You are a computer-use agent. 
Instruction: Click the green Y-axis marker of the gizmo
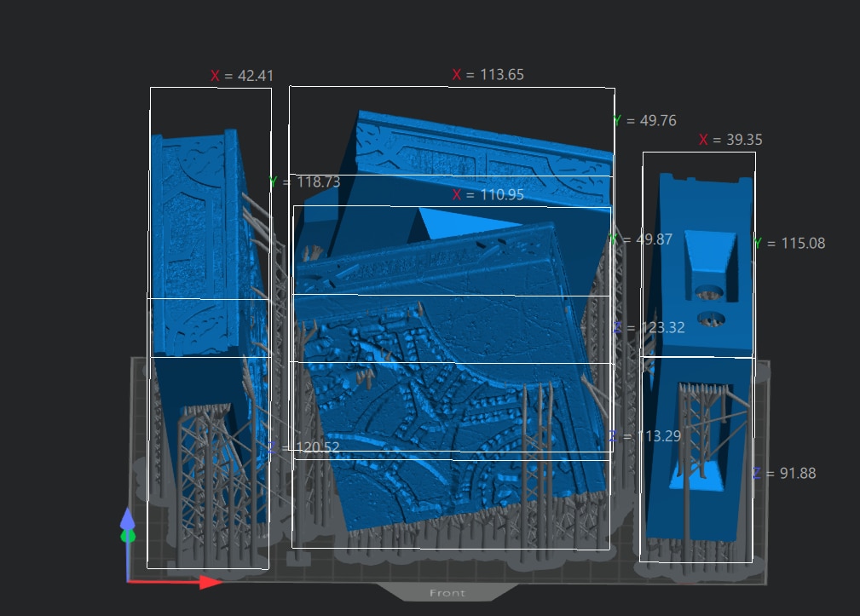[x=128, y=535]
